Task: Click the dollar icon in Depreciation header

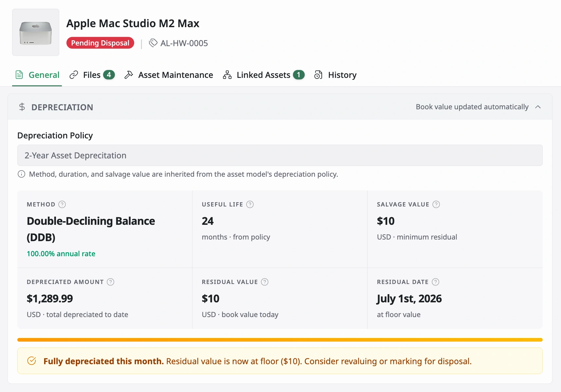Action: pyautogui.click(x=22, y=107)
